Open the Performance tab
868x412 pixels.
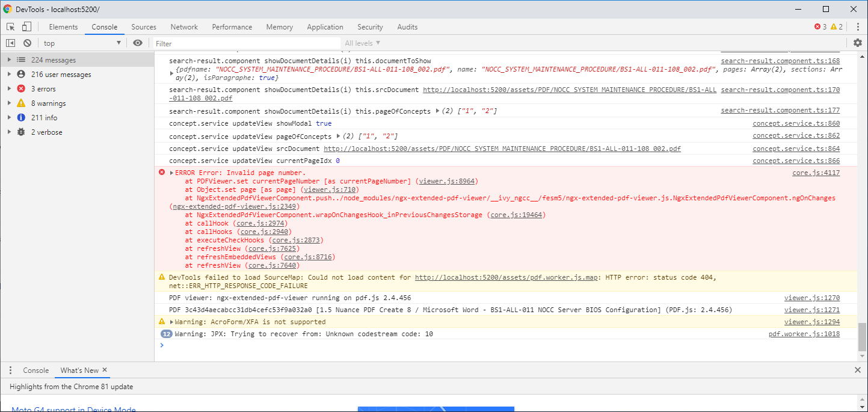232,26
